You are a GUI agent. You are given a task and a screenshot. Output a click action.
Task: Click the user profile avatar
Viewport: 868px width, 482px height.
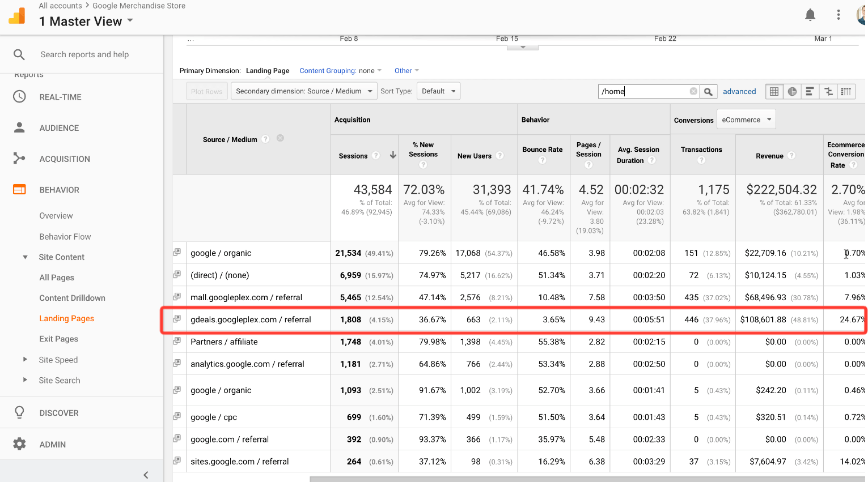(x=862, y=15)
